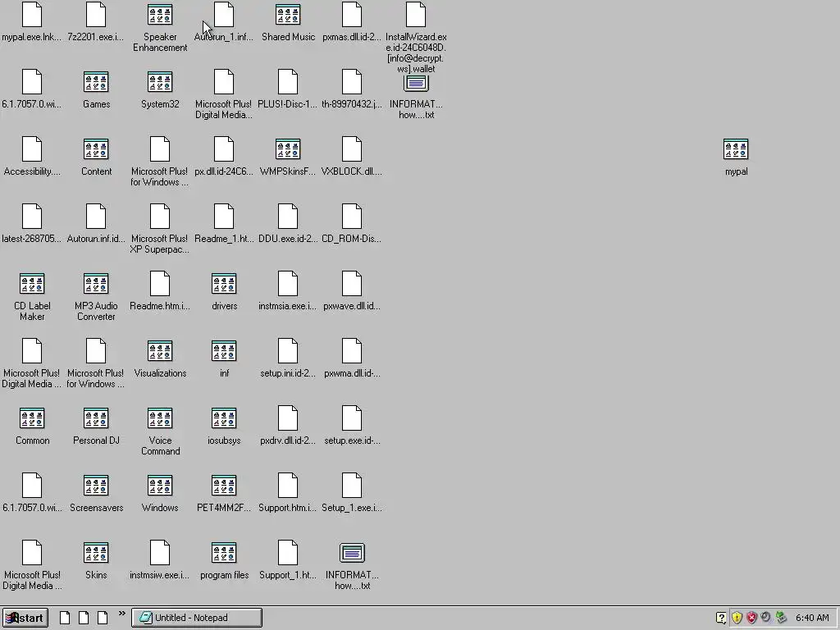Click the gray speaker-like tray icon
This screenshot has height=630, width=840.
[x=766, y=618]
